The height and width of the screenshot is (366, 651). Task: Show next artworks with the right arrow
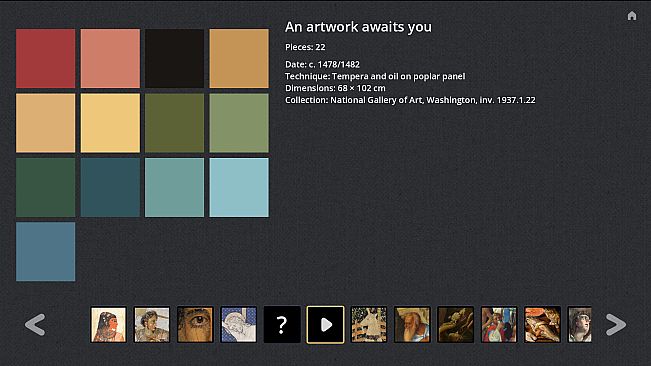pos(616,325)
